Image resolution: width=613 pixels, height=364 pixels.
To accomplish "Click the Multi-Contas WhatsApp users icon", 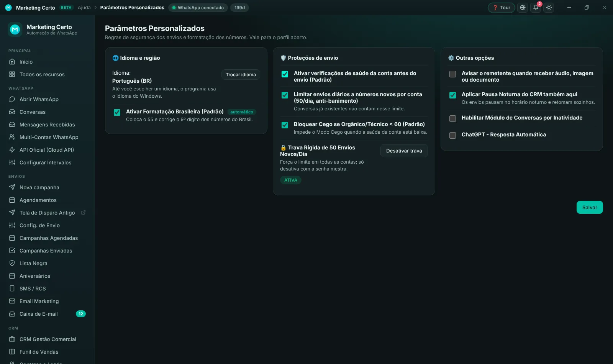I will coord(12,137).
